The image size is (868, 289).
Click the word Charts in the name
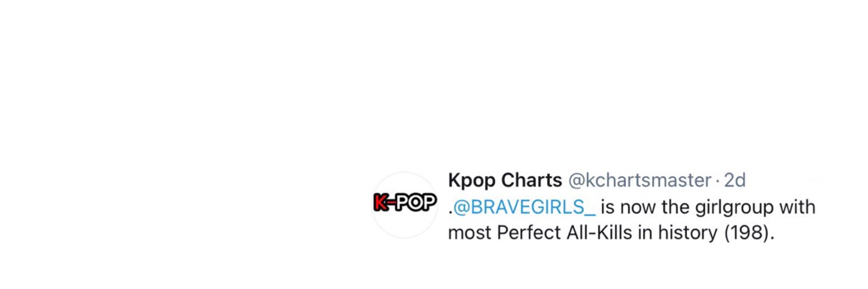tap(532, 181)
